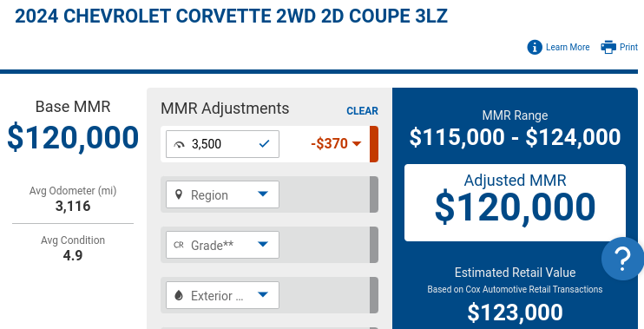Confirm odometer with the checkmark icon
This screenshot has width=644, height=329.
pos(264,144)
